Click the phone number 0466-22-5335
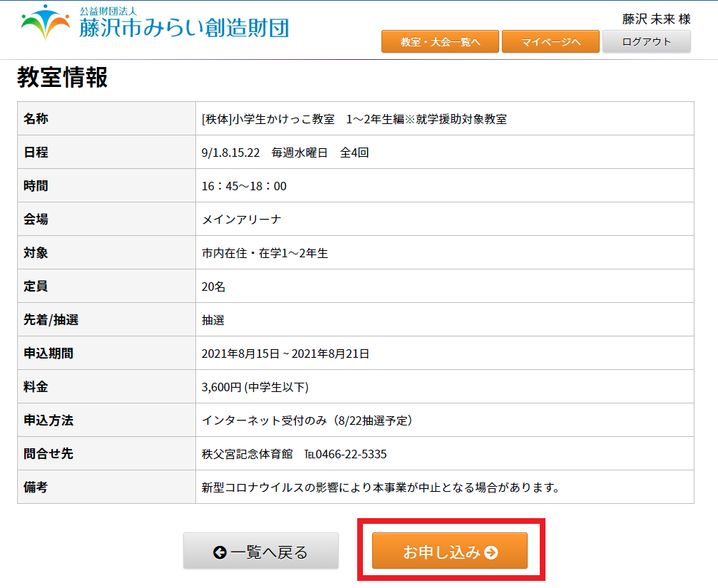718x588 pixels. click(x=351, y=454)
